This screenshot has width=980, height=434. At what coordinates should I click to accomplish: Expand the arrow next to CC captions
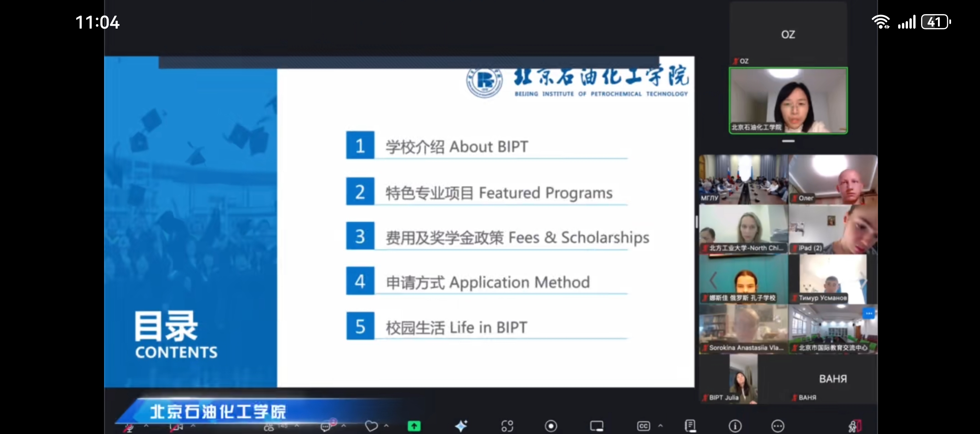(x=661, y=426)
